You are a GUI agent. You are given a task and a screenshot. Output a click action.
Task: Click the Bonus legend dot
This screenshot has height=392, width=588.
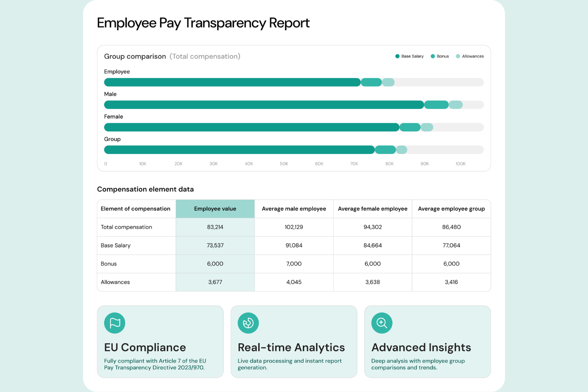(433, 56)
